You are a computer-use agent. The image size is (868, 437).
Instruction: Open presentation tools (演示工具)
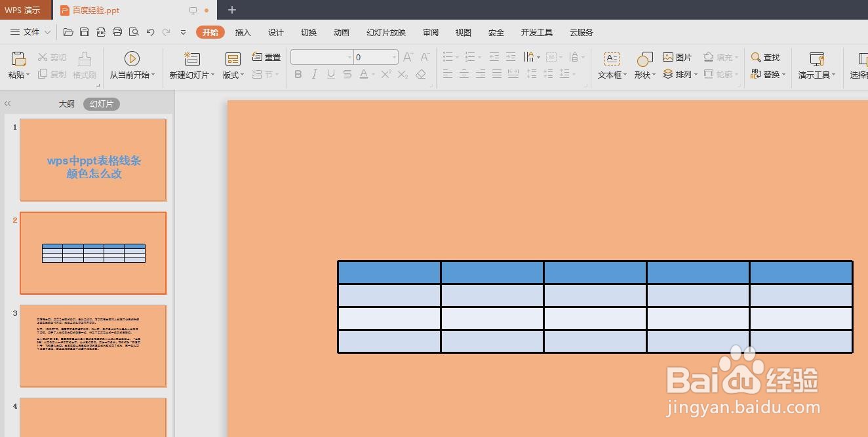817,66
